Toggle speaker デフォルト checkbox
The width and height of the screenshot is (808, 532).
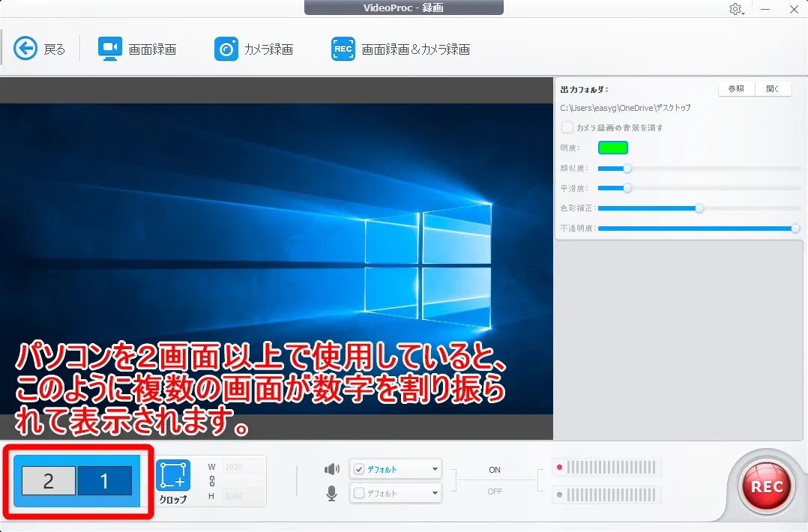click(x=359, y=469)
